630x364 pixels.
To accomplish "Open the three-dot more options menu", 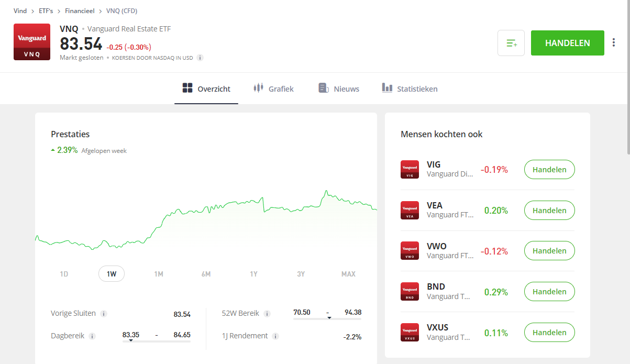I will [614, 43].
